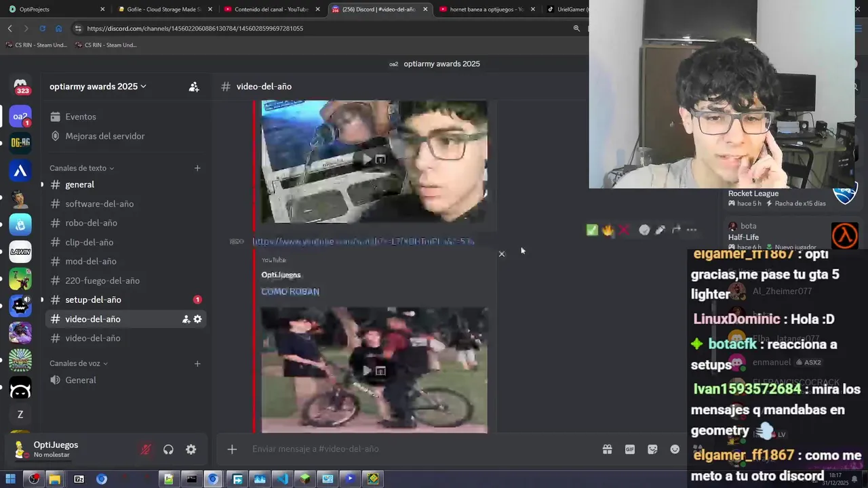Screen dimensions: 868x488
Task: Open OptiJuegos author link in embed
Action: [281, 274]
